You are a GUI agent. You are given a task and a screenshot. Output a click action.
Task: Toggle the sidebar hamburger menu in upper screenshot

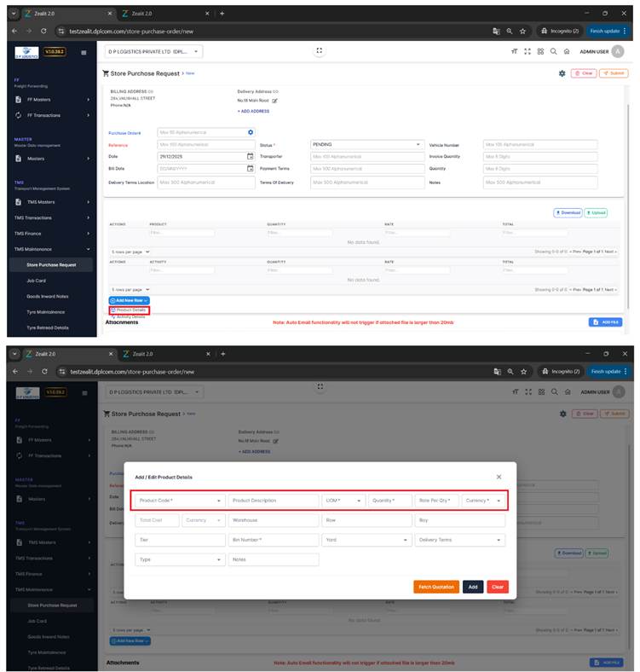point(84,53)
